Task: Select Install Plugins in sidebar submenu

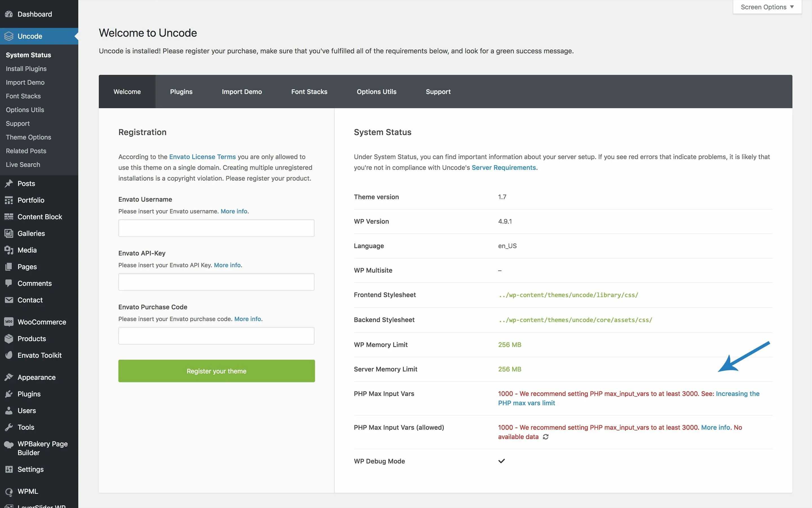Action: [26, 69]
